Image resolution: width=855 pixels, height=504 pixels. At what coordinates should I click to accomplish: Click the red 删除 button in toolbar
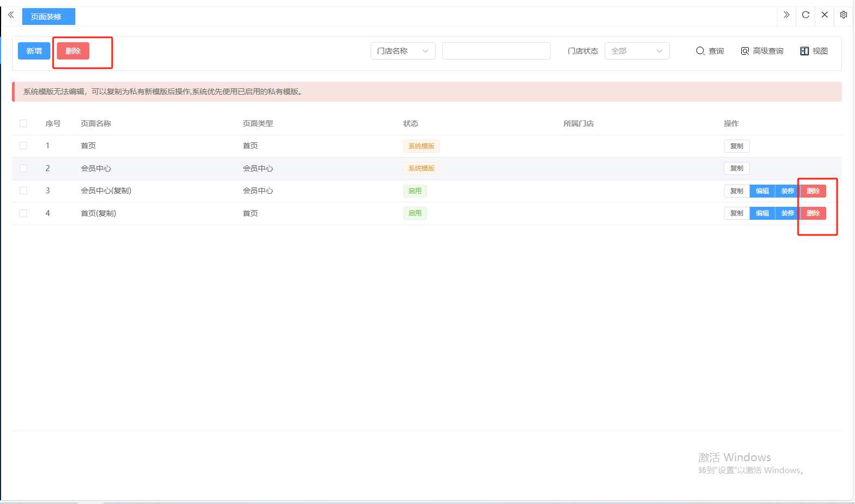[x=73, y=51]
